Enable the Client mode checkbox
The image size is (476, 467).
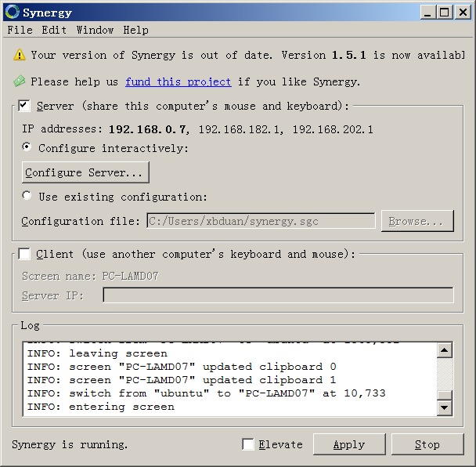tap(24, 254)
